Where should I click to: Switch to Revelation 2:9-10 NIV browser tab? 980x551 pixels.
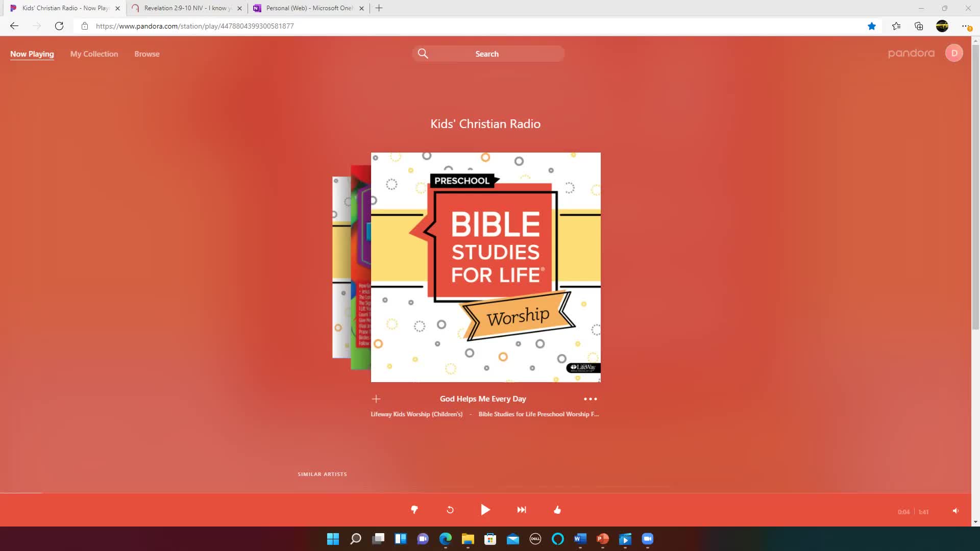tap(187, 8)
